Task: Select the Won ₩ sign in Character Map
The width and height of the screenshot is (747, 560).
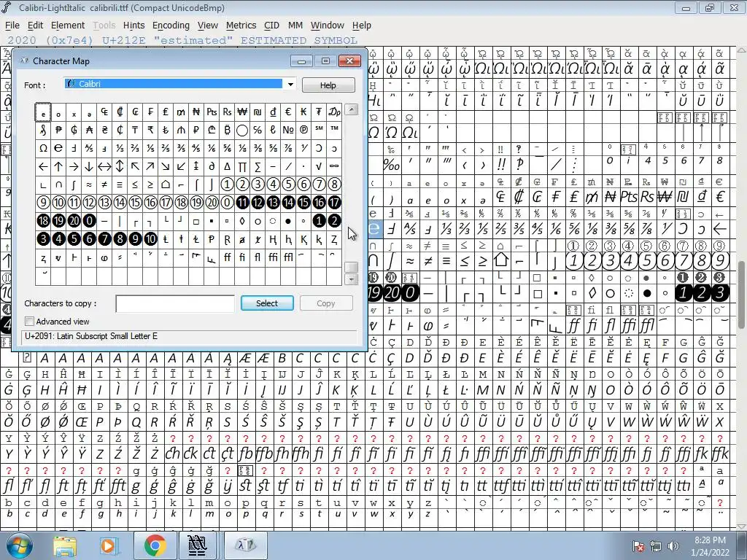Action: click(x=242, y=112)
